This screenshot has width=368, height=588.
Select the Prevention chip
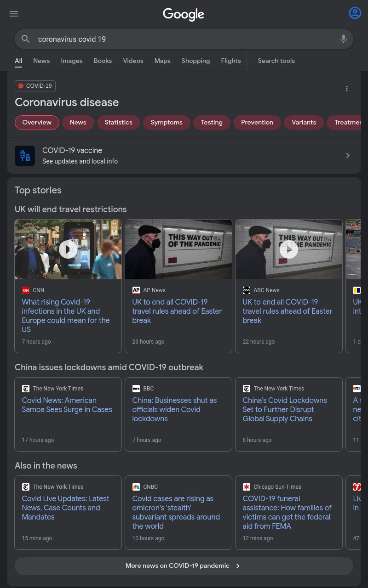pyautogui.click(x=257, y=122)
